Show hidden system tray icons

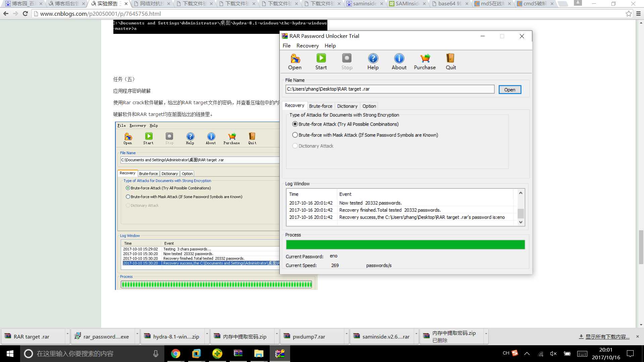527,354
